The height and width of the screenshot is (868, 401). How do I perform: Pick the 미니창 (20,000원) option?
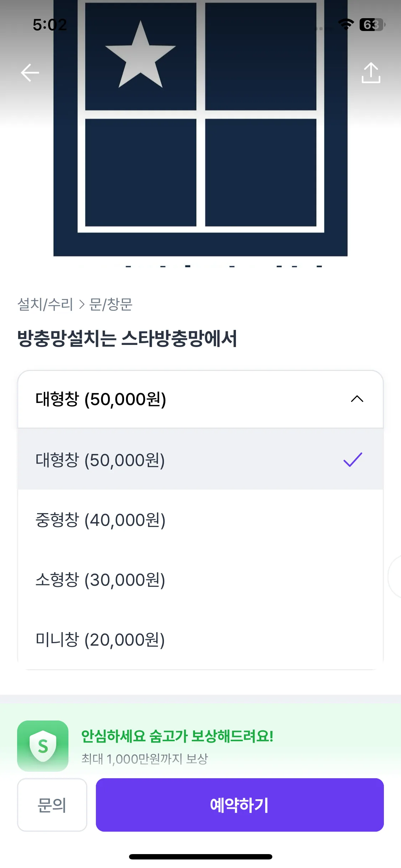100,640
